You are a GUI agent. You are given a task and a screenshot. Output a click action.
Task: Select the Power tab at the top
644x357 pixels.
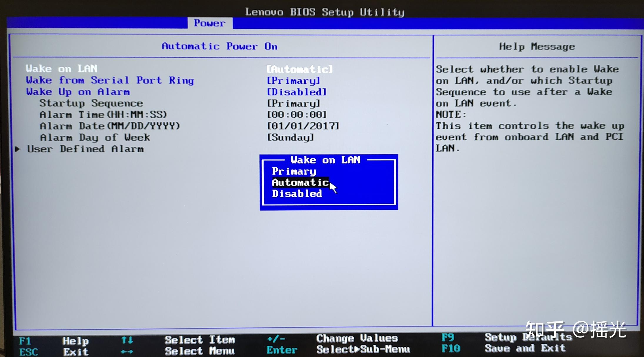[x=209, y=23]
